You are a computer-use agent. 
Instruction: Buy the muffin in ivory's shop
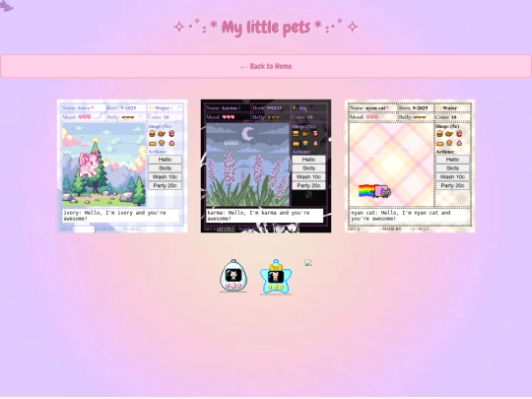pos(162,143)
